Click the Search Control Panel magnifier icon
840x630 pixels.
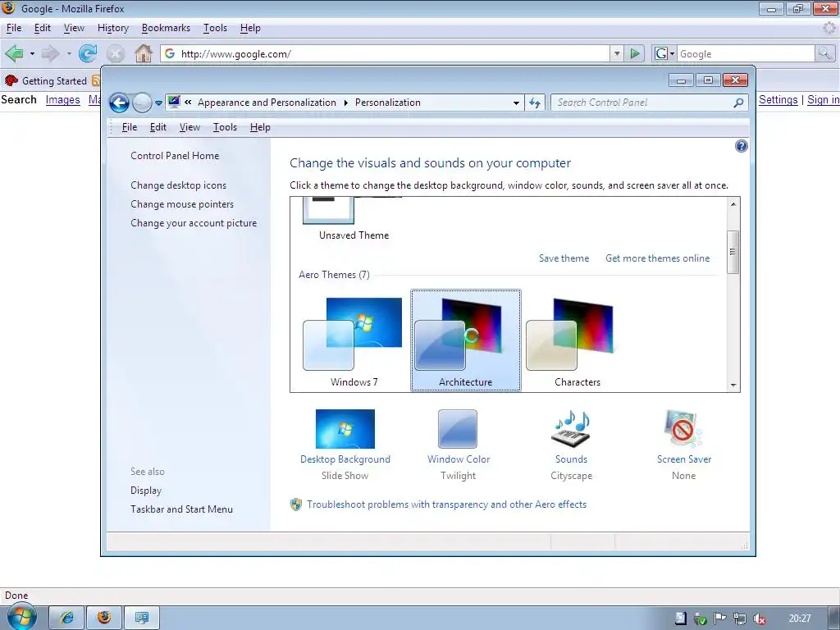(x=739, y=103)
